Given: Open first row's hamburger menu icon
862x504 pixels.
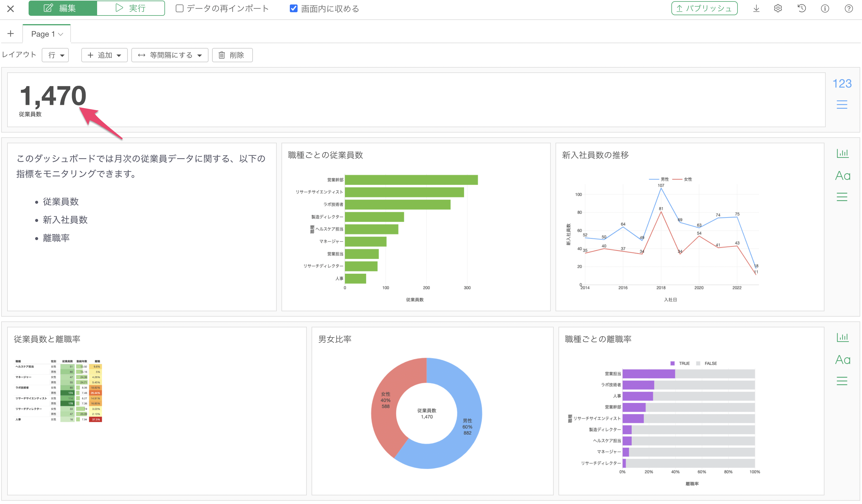Looking at the screenshot, I should pyautogui.click(x=842, y=104).
